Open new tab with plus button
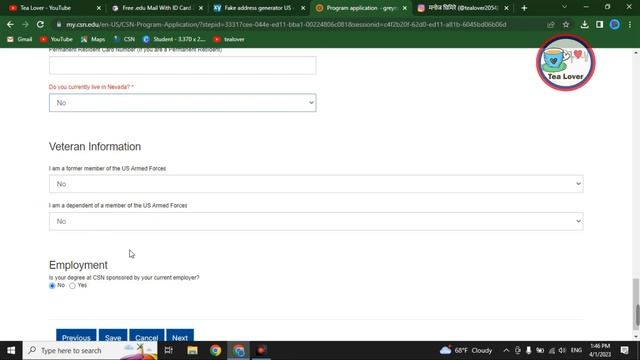 [x=524, y=8]
